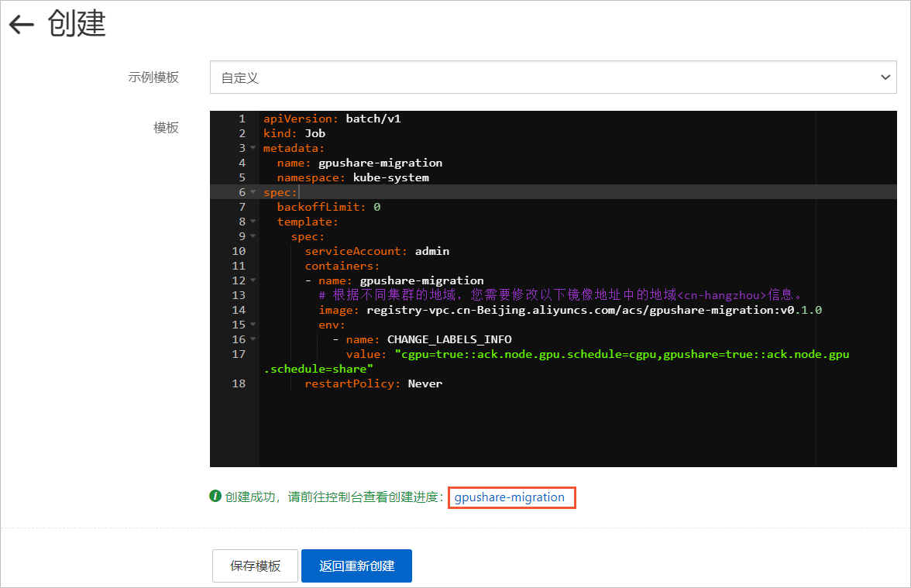The width and height of the screenshot is (911, 588).
Task: Click the dropdown chevron of the template selector
Action: coord(885,77)
